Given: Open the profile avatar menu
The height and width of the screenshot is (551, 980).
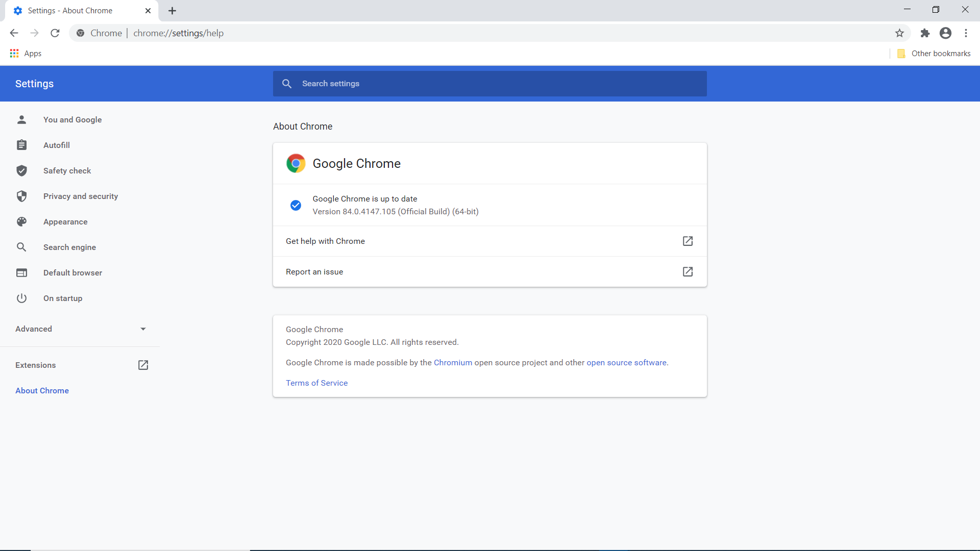Looking at the screenshot, I should tap(945, 33).
